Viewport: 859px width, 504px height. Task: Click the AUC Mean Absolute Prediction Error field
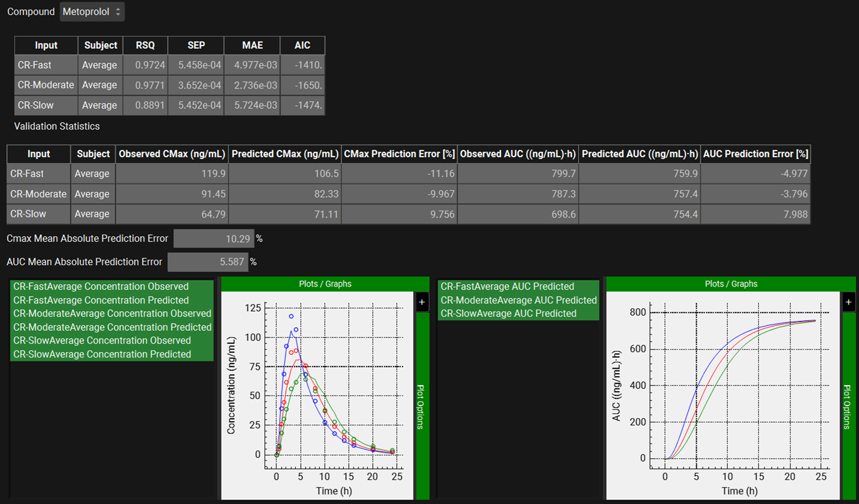208,262
